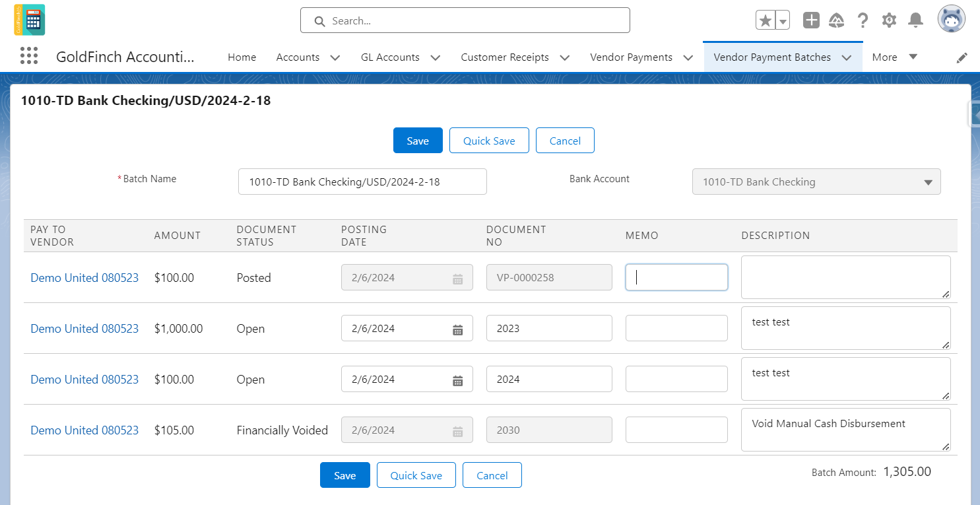Click the edit navigation pencil icon
The height and width of the screenshot is (505, 980).
(962, 58)
